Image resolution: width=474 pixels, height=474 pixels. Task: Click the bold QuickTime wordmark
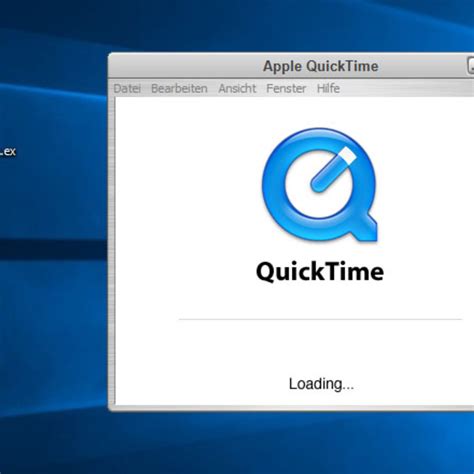(x=320, y=272)
